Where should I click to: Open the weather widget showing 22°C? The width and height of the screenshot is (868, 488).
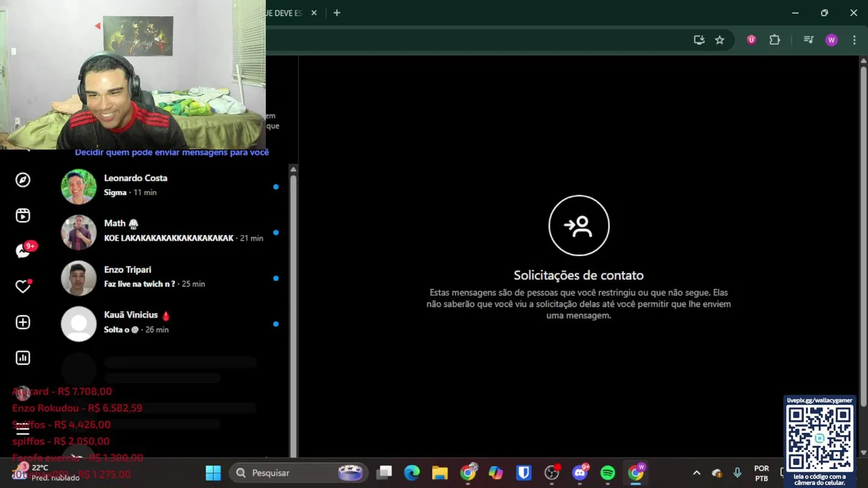46,472
